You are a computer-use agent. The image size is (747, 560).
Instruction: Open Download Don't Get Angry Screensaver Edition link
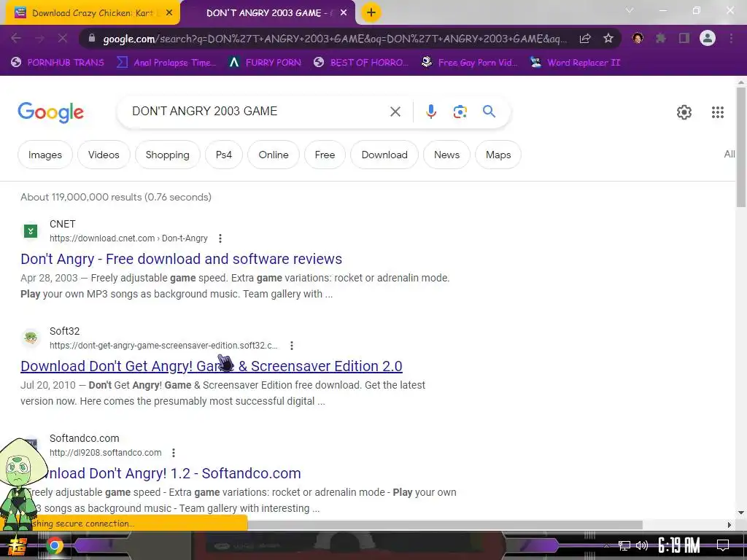pyautogui.click(x=211, y=366)
